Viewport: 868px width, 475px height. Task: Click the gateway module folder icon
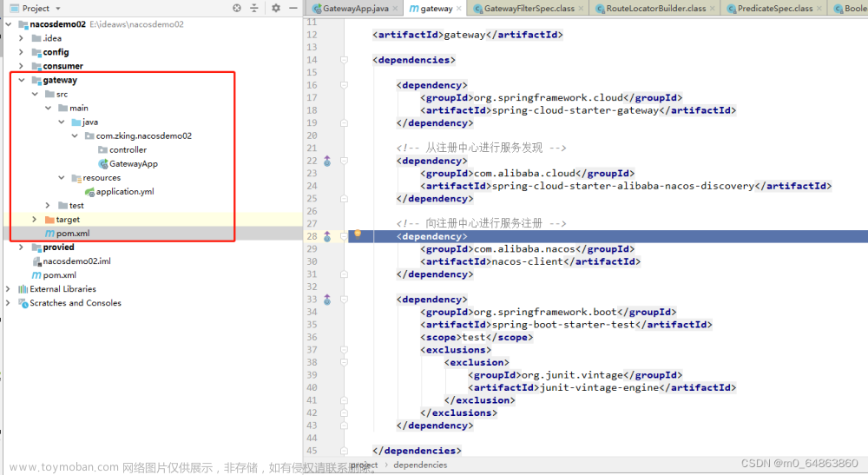(36, 80)
